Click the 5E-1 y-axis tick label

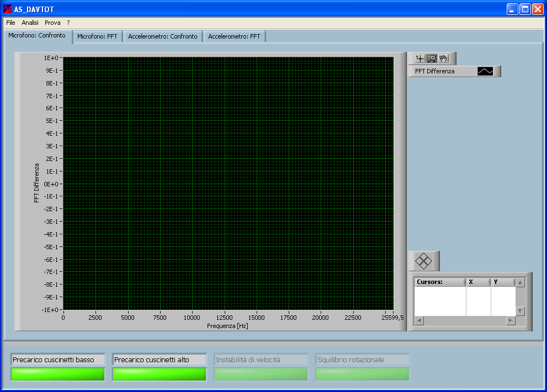tap(52, 121)
